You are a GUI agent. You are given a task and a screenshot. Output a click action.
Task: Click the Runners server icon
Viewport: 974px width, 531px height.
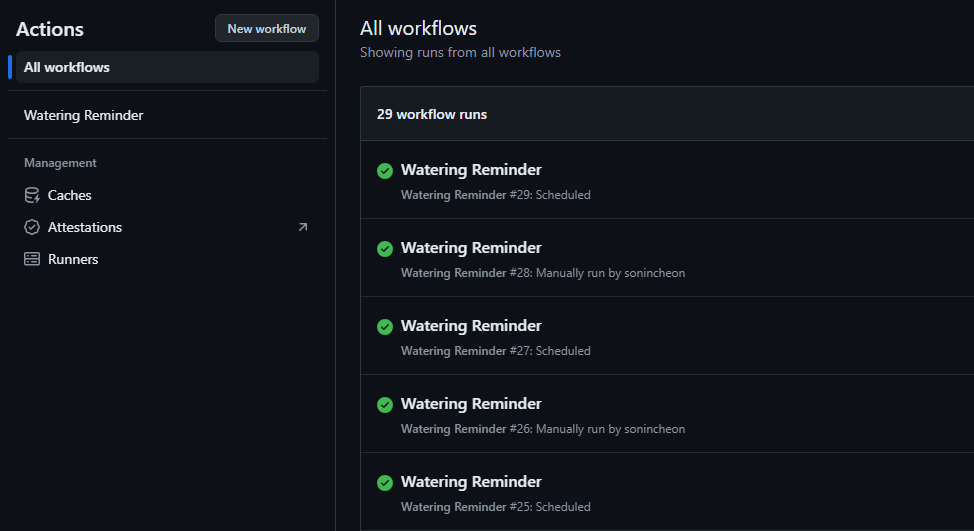click(32, 260)
